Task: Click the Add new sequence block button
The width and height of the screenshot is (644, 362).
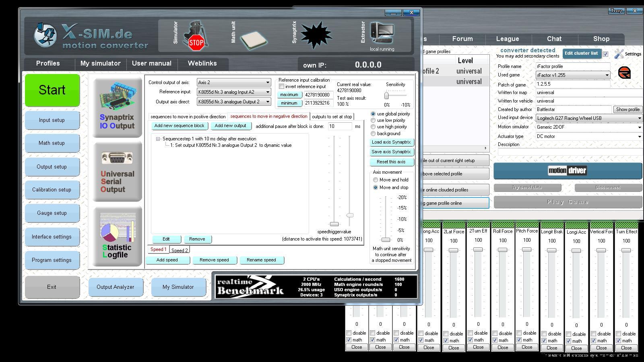Action: (x=179, y=126)
